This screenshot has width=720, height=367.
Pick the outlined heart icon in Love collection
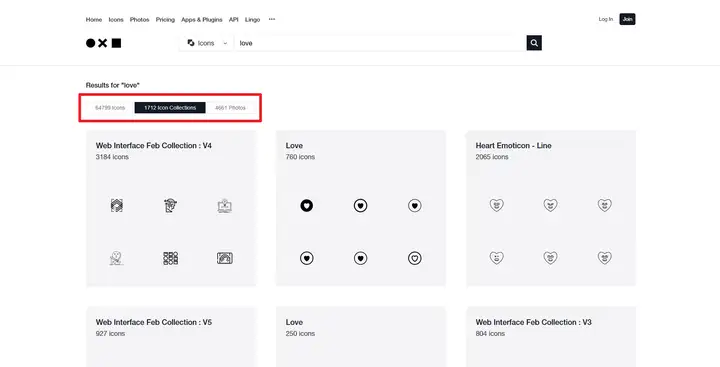tap(415, 258)
